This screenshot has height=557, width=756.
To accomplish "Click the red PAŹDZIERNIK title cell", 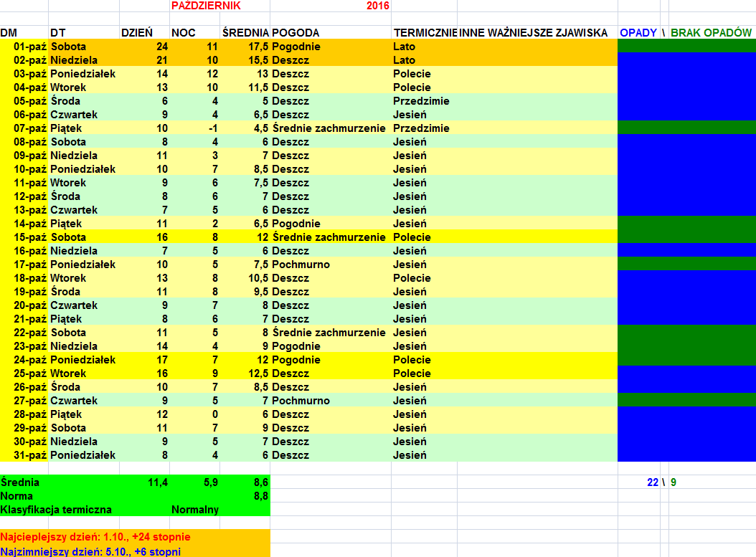I will pos(206,6).
